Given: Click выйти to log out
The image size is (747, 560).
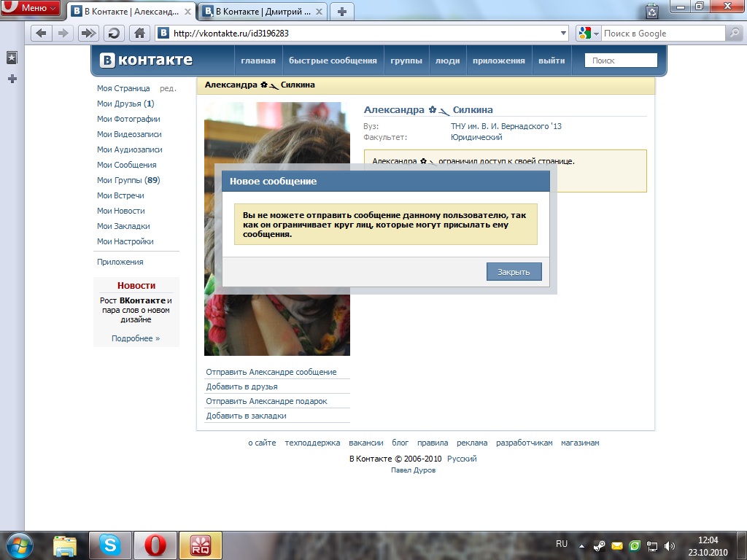Looking at the screenshot, I should pos(551,61).
